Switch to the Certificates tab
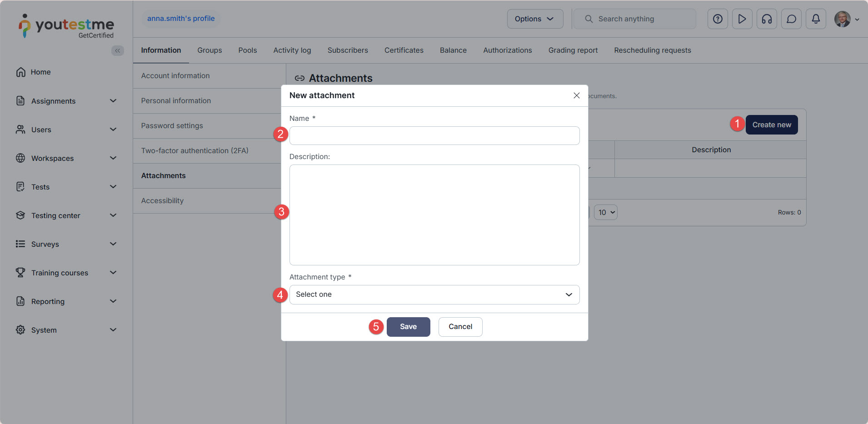This screenshot has height=424, width=868. pos(404,50)
